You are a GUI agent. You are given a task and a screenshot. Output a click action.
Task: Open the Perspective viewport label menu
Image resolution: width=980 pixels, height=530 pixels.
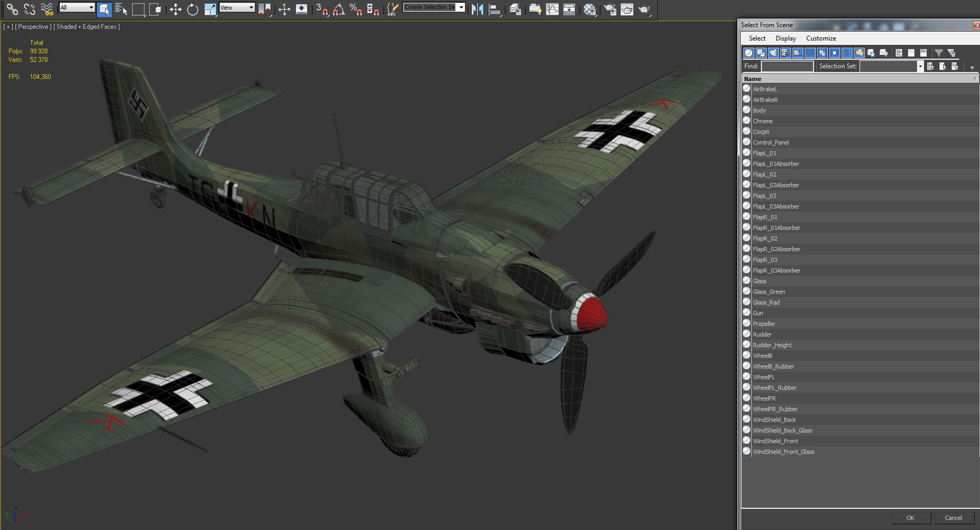32,26
